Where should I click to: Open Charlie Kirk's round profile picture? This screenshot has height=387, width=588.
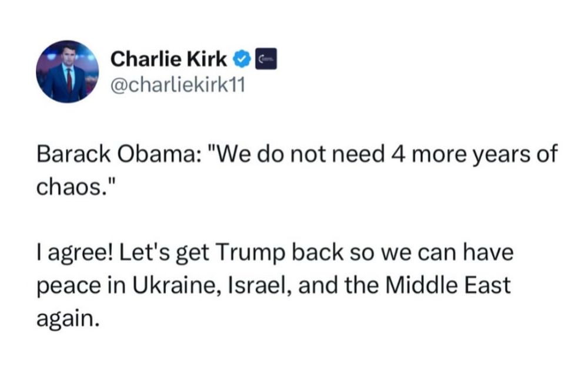[68, 72]
